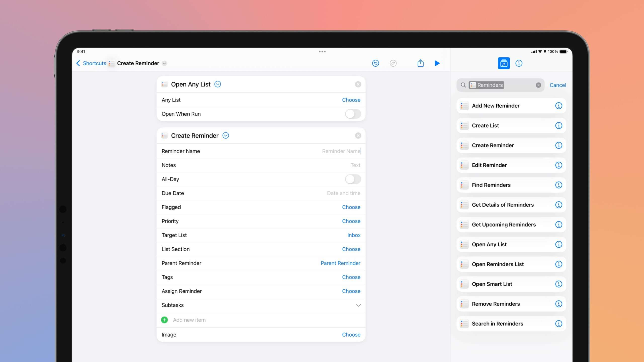The width and height of the screenshot is (644, 362).
Task: Show info for Add New Reminder
Action: coord(558,106)
